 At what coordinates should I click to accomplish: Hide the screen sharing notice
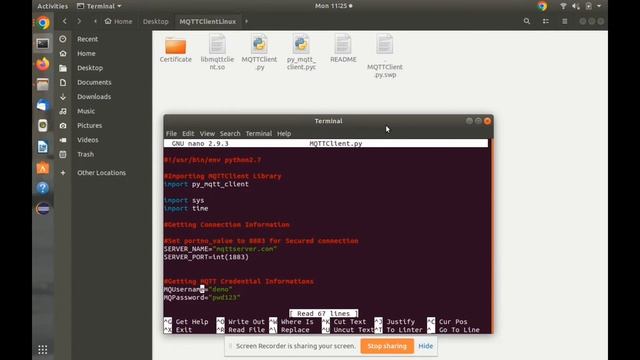click(425, 346)
